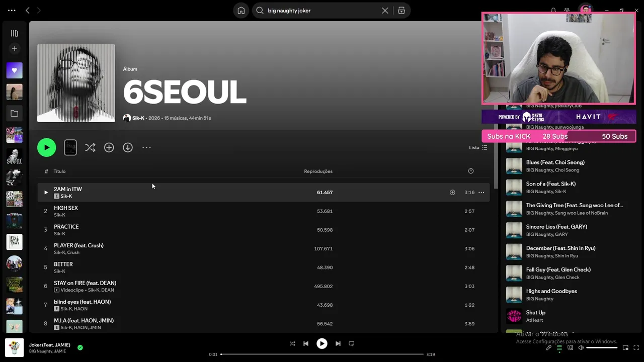The width and height of the screenshot is (644, 362).
Task: Open the profile avatar menu
Action: [585, 10]
